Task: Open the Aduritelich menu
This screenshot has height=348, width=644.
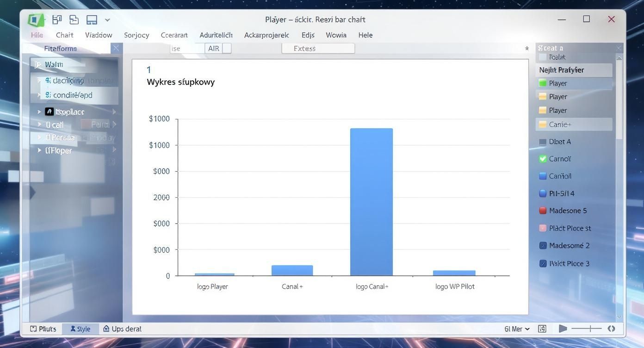Action: point(216,35)
